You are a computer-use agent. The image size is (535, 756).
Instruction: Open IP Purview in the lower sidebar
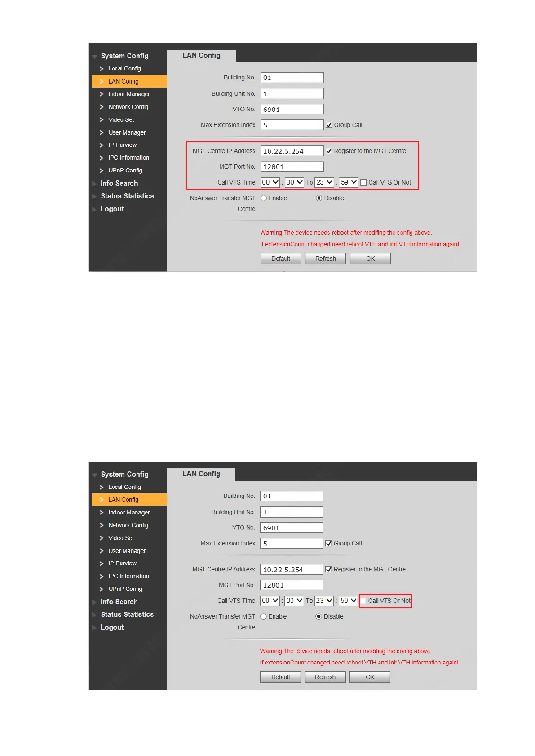coord(122,563)
